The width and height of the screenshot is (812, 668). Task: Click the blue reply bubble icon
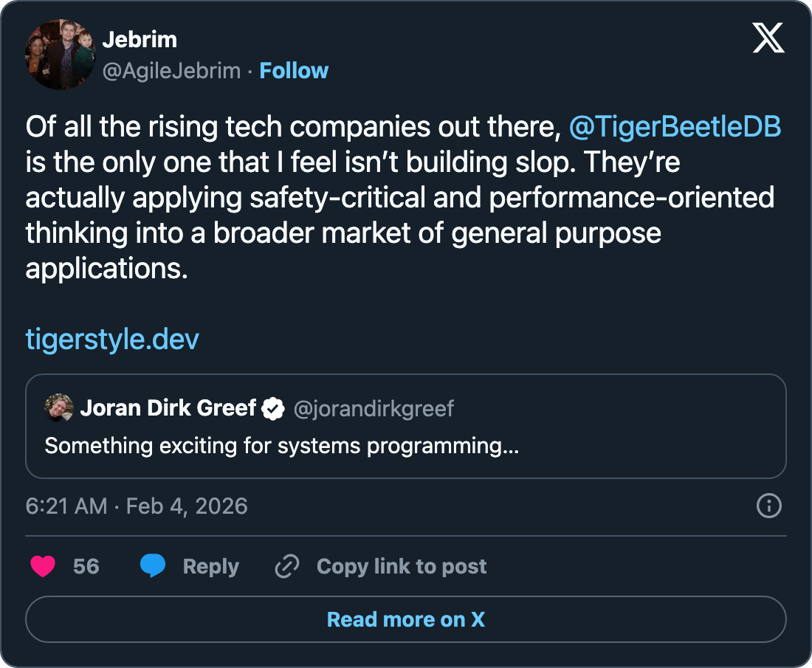coord(153,566)
